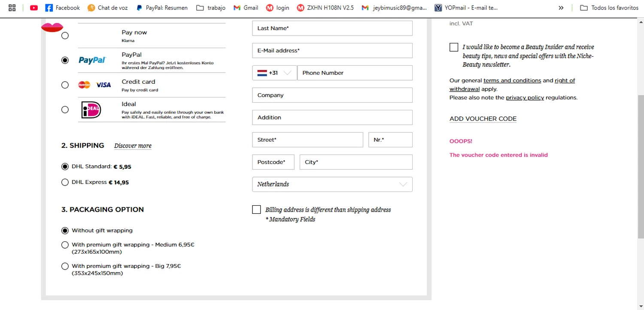Click ADD VOUCHER CODE
Screen dimensions: 644x310
pos(483,119)
